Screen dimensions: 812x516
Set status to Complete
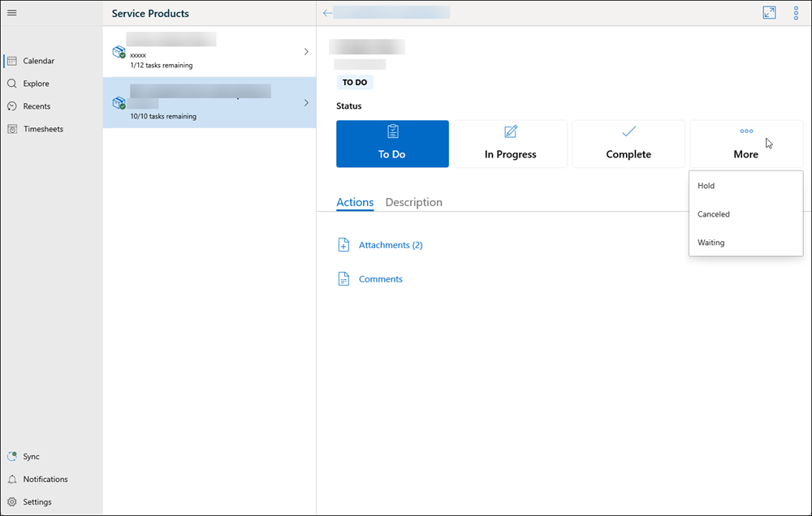tap(628, 144)
